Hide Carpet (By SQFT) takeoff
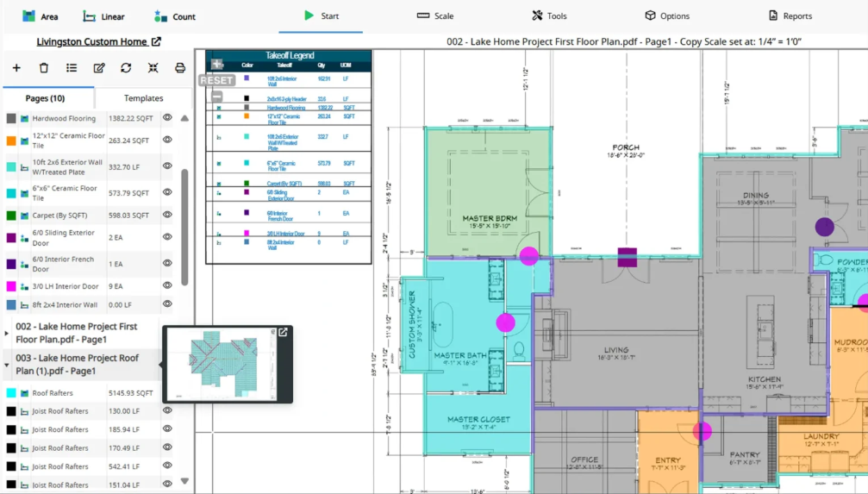The width and height of the screenshot is (868, 494). coord(167,215)
